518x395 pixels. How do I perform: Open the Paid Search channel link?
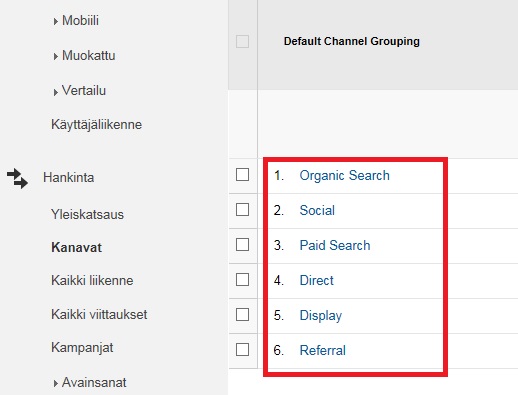[335, 245]
